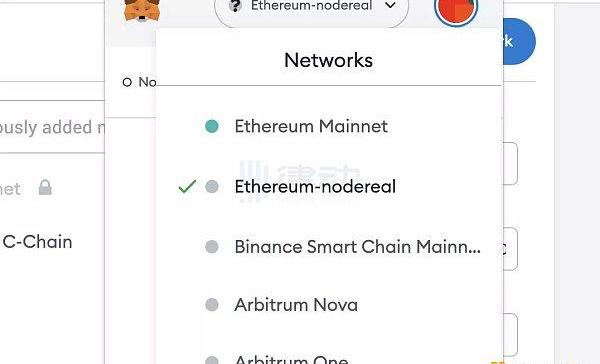
Task: Select the C-Chain entry in background list
Action: [x=38, y=242]
